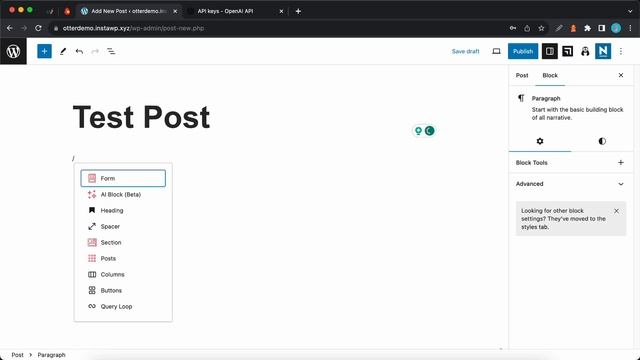Viewport: 640px width, 360px height.
Task: Open the WordPress logo menu
Action: click(13, 51)
